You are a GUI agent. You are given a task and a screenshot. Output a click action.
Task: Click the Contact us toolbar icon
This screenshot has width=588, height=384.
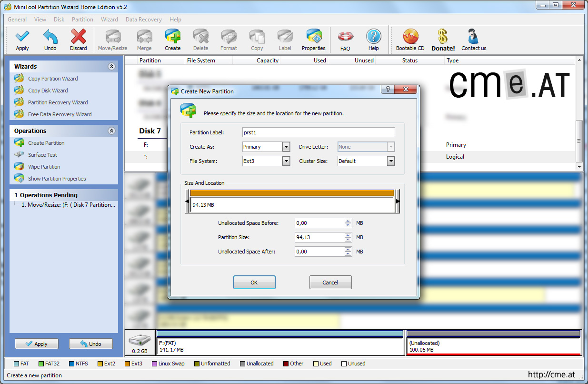pyautogui.click(x=474, y=40)
